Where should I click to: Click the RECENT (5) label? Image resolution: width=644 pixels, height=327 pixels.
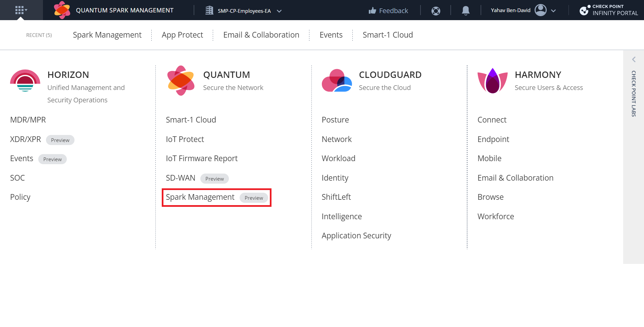(x=39, y=35)
